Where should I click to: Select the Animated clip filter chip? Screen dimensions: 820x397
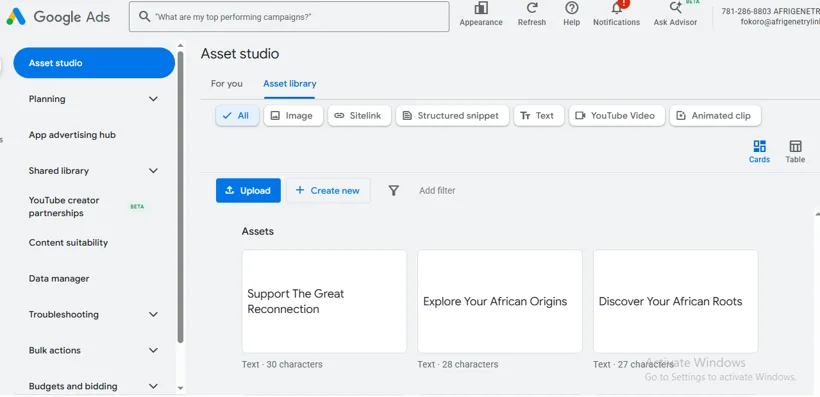715,116
